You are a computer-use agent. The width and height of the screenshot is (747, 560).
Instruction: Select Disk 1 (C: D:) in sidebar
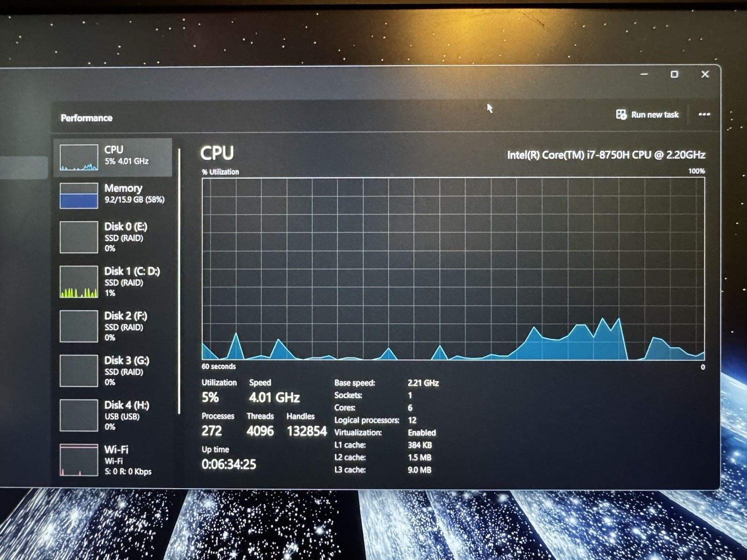[113, 281]
